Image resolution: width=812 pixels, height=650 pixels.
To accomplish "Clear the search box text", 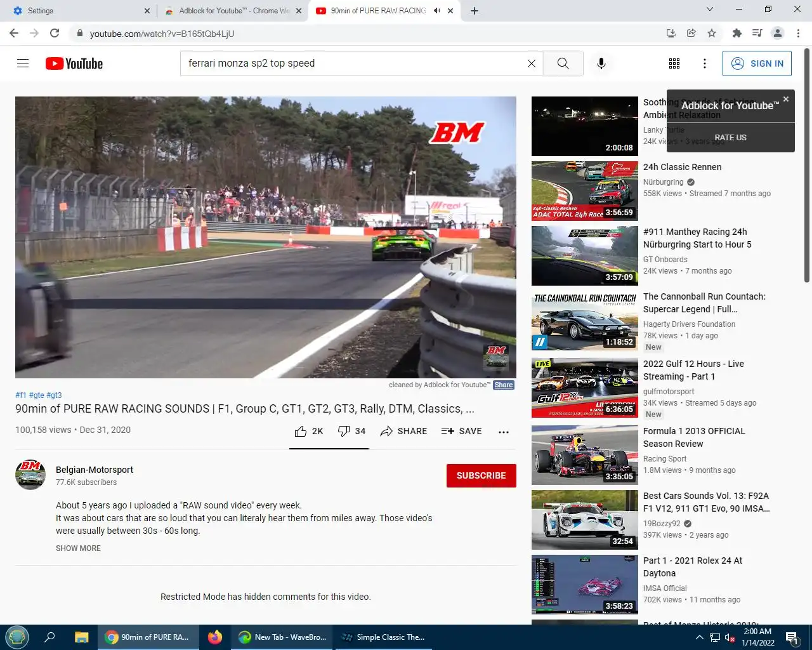I will tap(532, 63).
